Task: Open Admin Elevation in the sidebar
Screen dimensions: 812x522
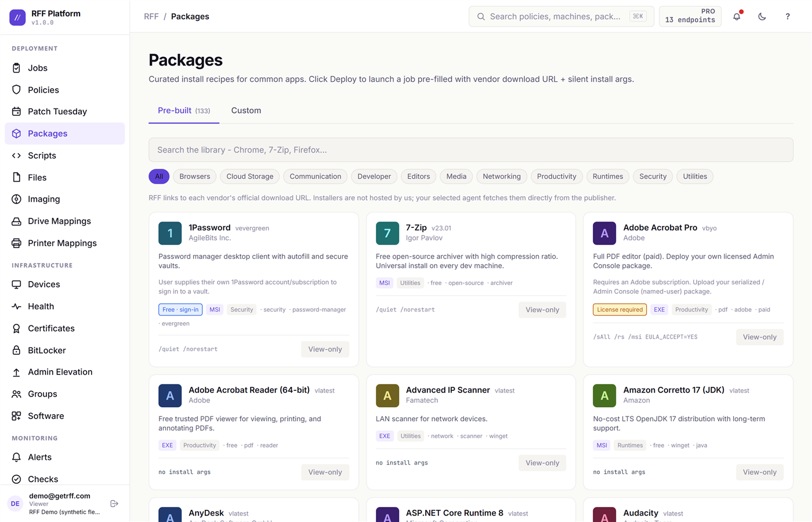Action: pyautogui.click(x=65, y=372)
